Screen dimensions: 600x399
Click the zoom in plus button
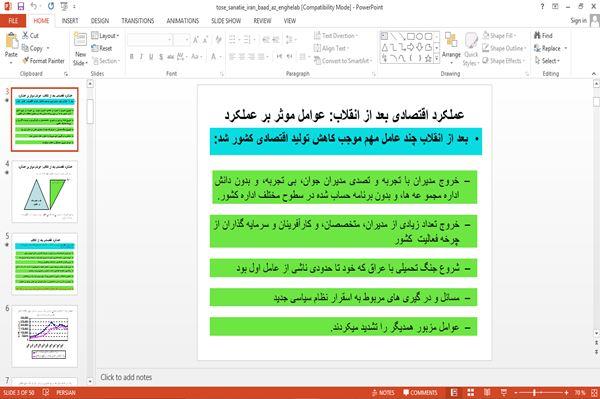(x=566, y=392)
